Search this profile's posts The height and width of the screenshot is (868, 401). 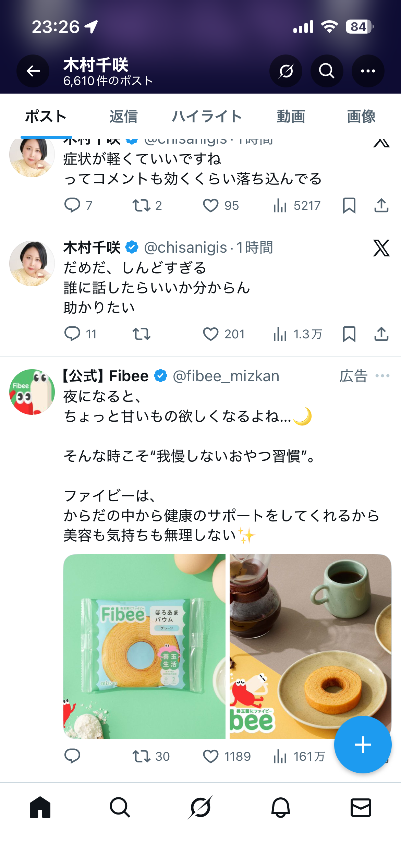pyautogui.click(x=327, y=71)
